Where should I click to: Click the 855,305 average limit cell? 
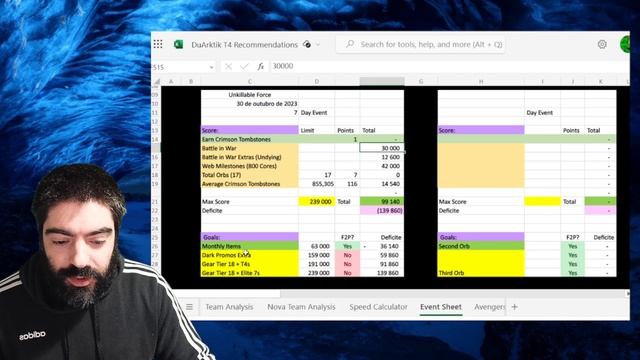(317, 184)
